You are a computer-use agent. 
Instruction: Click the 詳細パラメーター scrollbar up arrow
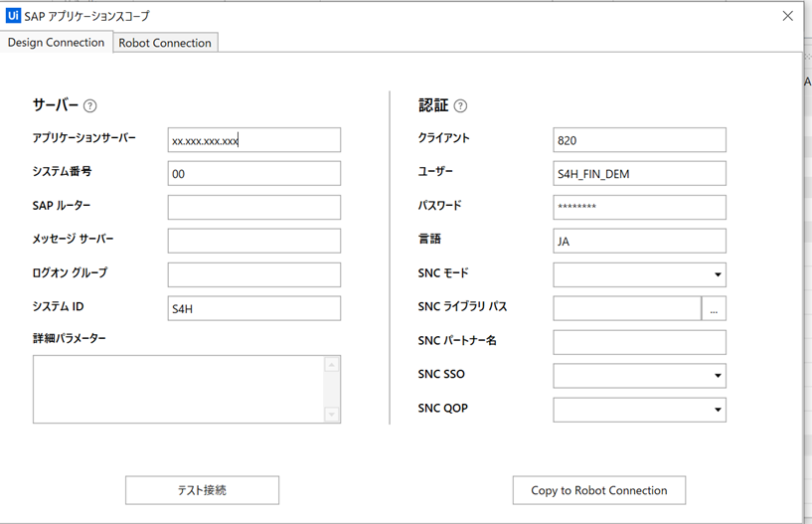pos(332,364)
